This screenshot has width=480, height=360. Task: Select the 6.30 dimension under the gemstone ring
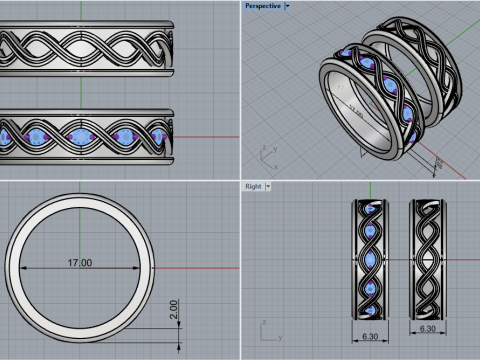click(x=370, y=337)
